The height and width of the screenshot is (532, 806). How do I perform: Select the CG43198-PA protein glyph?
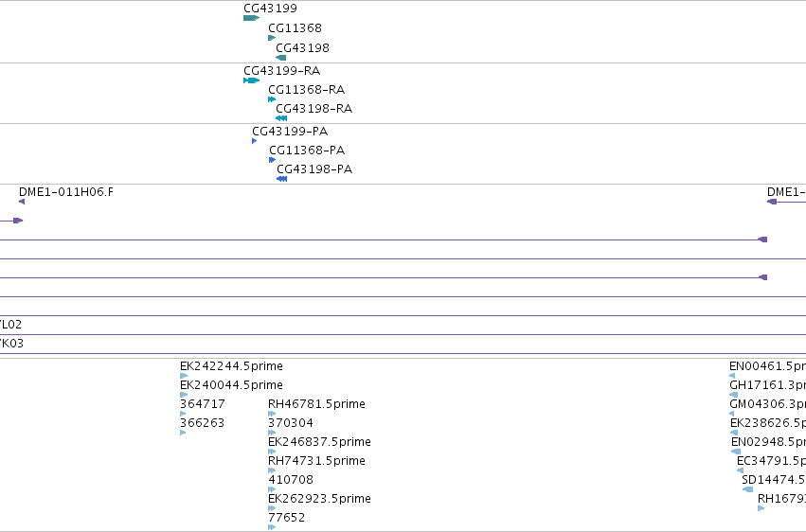(x=281, y=179)
